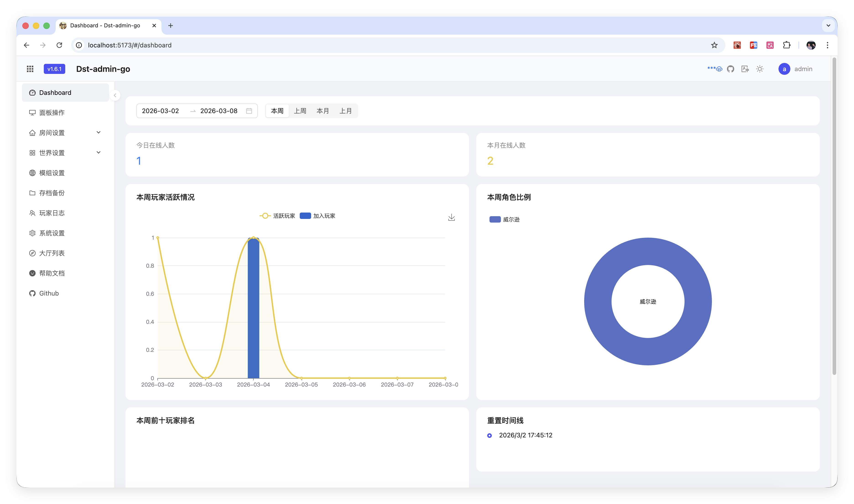Image resolution: width=854 pixels, height=504 pixels.
Task: Click the 今日在线人数 value 1
Action: pyautogui.click(x=139, y=161)
